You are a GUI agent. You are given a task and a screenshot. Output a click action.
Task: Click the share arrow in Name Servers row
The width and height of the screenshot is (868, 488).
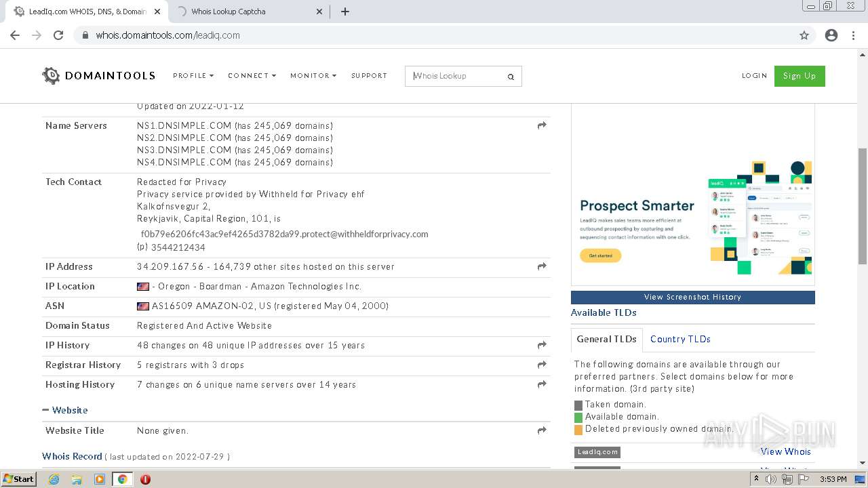(x=542, y=125)
